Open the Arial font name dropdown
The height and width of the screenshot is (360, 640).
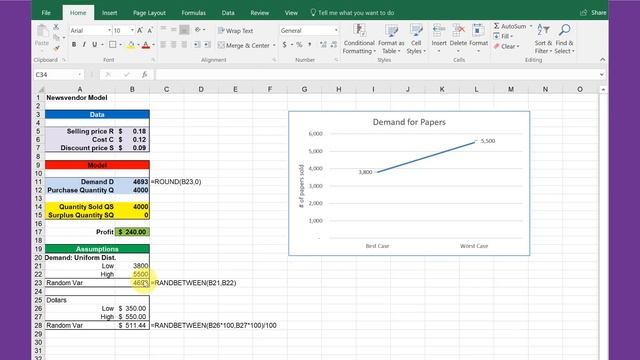(109, 31)
